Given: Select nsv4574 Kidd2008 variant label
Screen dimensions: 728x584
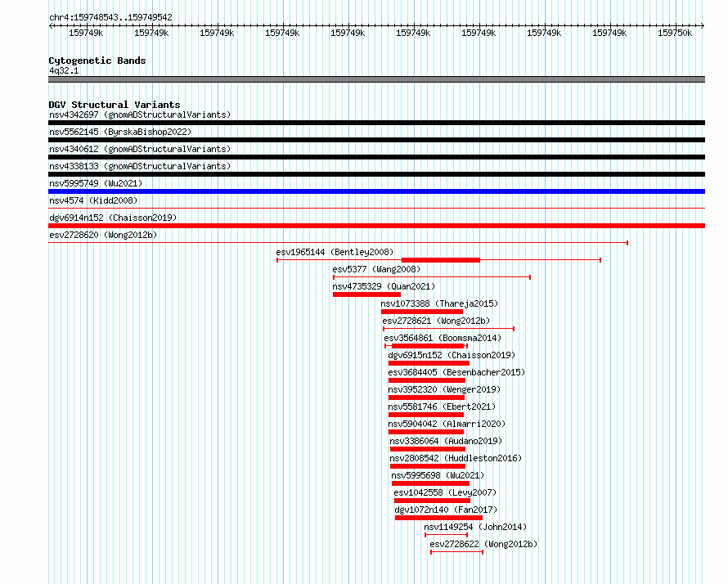Looking at the screenshot, I should (93, 200).
